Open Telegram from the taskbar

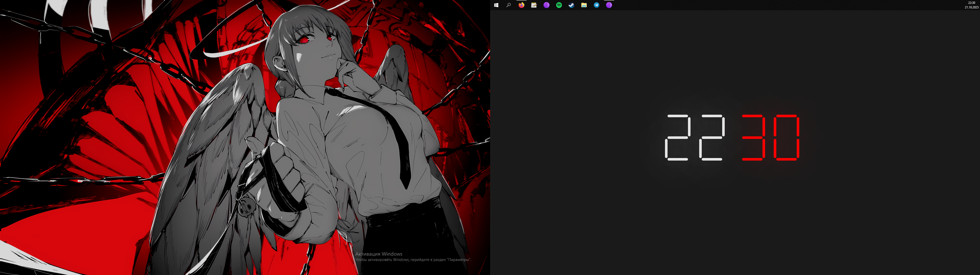coord(597,5)
